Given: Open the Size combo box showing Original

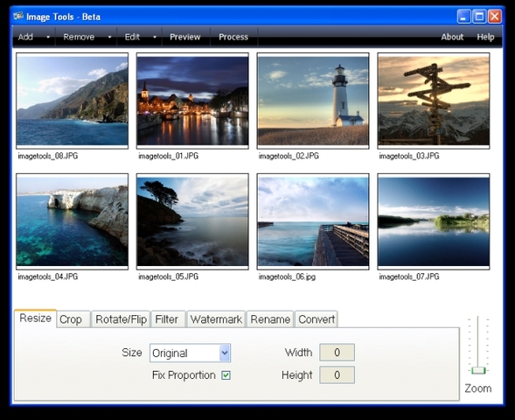Looking at the screenshot, I should tap(190, 353).
